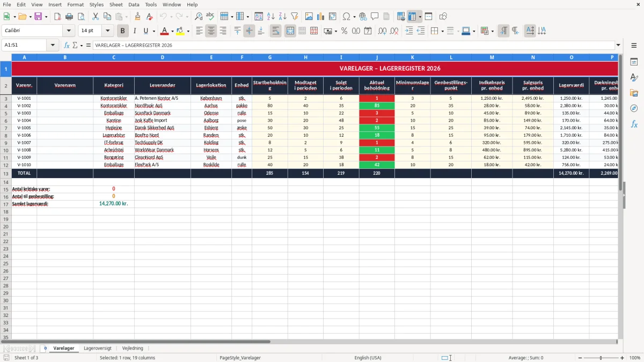Viewport: 644px width, 362px height.
Task: Adjust the zoom slider in status bar
Action: coord(601,358)
